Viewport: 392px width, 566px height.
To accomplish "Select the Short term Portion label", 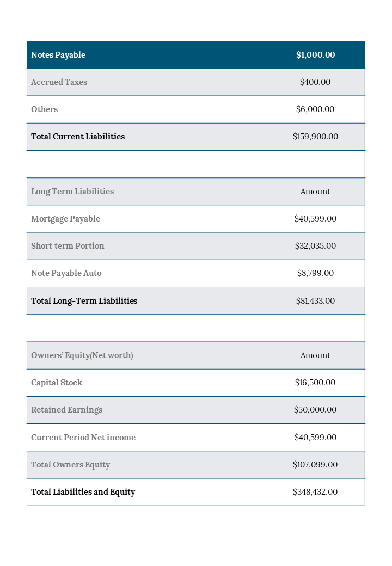I will coord(68,246).
